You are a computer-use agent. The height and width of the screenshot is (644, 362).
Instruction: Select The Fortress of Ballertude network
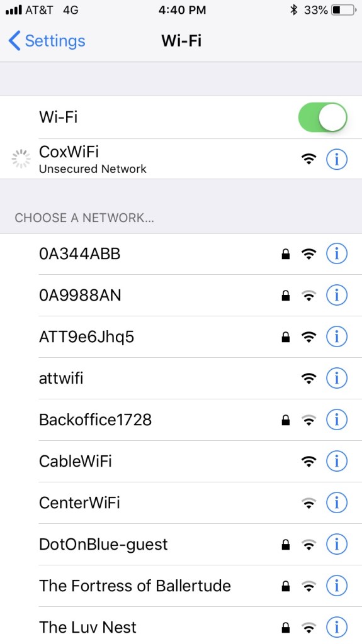point(181,586)
